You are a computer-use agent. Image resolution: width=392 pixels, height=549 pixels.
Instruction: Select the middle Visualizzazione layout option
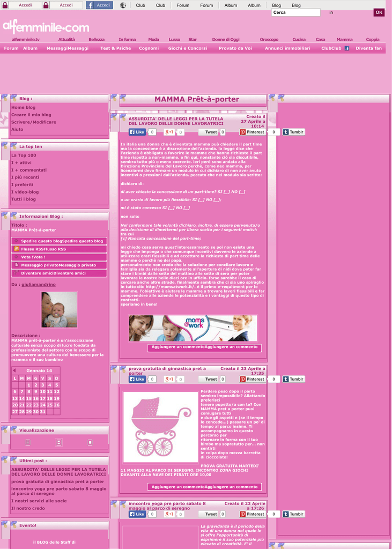coord(59,442)
